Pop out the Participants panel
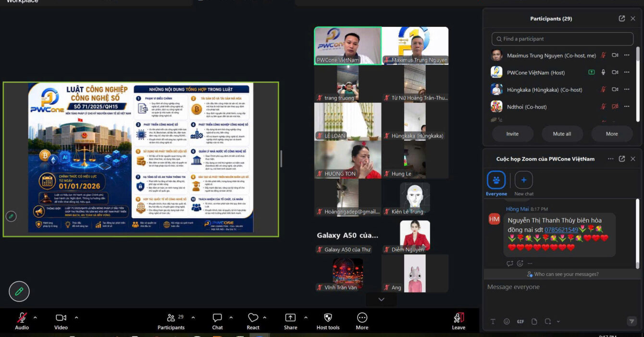 [x=622, y=19]
